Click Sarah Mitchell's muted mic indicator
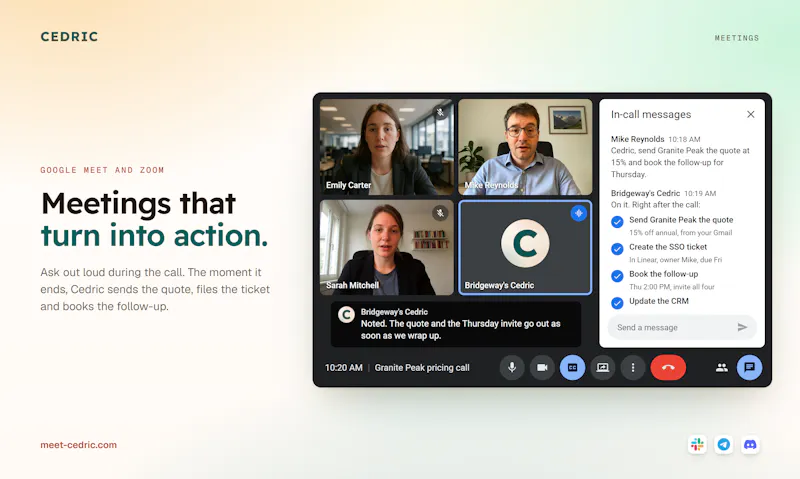Image resolution: width=800 pixels, height=479 pixels. point(440,213)
